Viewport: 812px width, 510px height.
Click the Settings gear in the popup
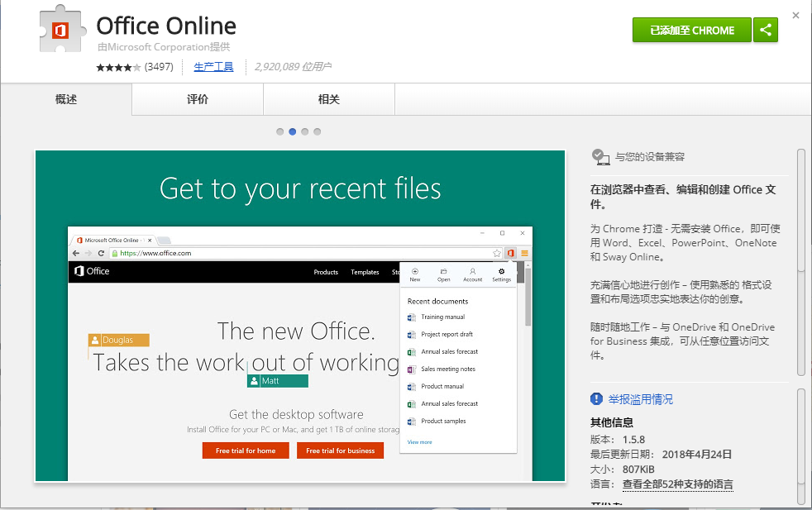pyautogui.click(x=501, y=274)
